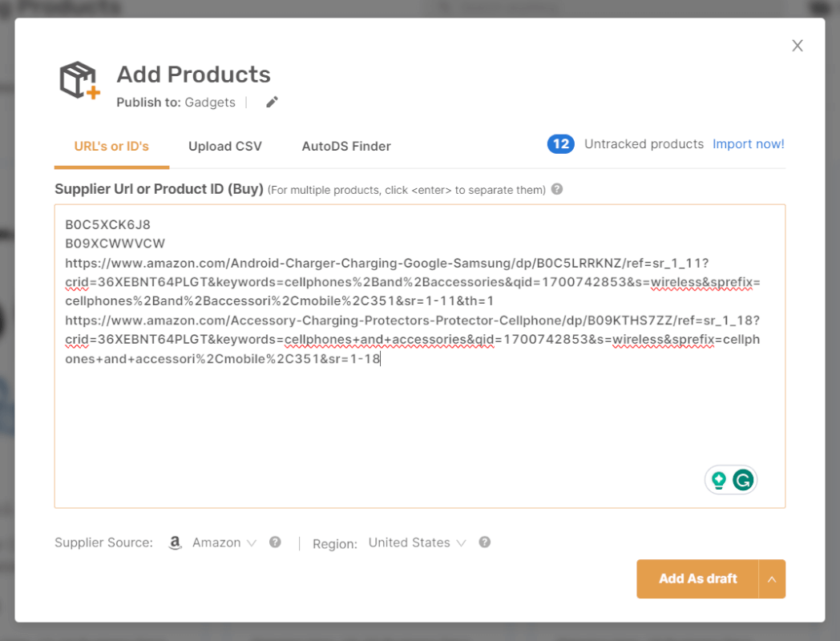Click the green lightbulb writing suggestions icon
840x641 pixels.
coord(720,479)
